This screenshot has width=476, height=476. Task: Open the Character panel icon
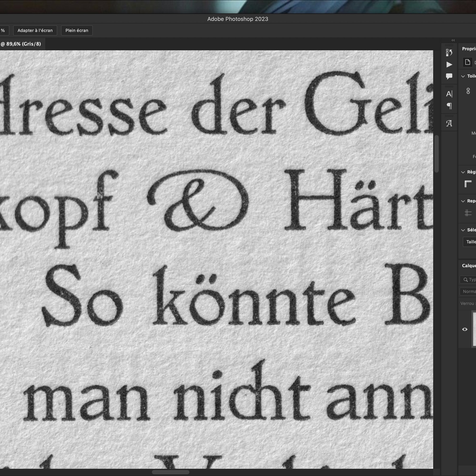449,94
